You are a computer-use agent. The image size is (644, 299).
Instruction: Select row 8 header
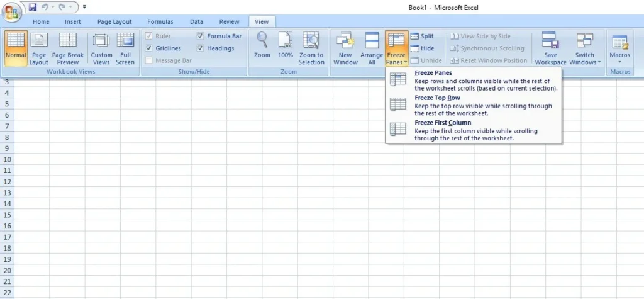(6, 137)
